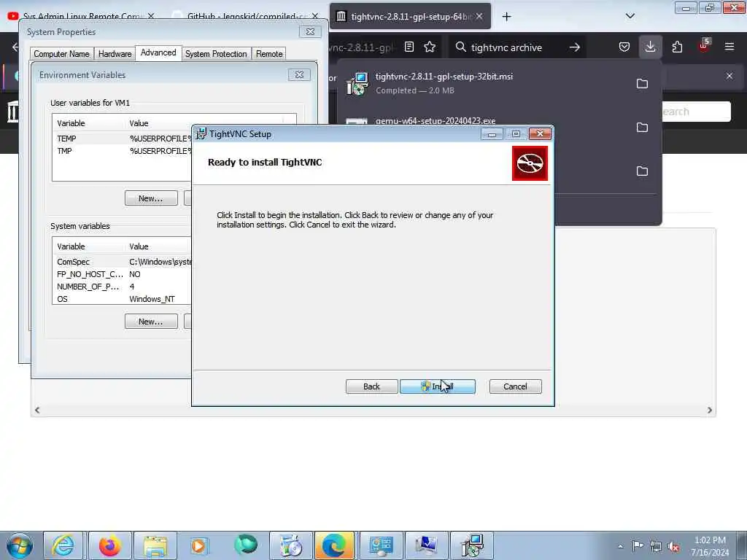Open the Firefox application menu

click(729, 47)
